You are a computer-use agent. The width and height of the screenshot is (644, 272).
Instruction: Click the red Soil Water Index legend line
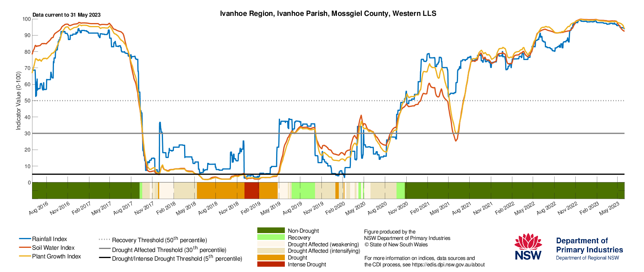pos(25,248)
